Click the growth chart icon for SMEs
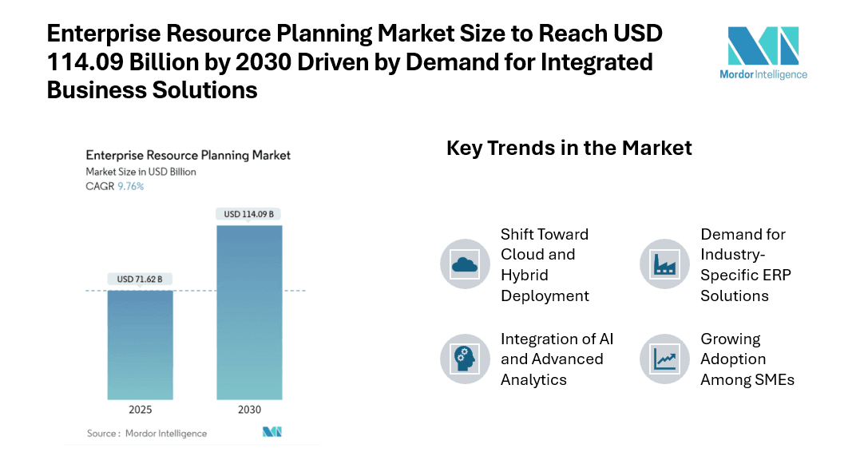This screenshot has width=868, height=472. [664, 359]
